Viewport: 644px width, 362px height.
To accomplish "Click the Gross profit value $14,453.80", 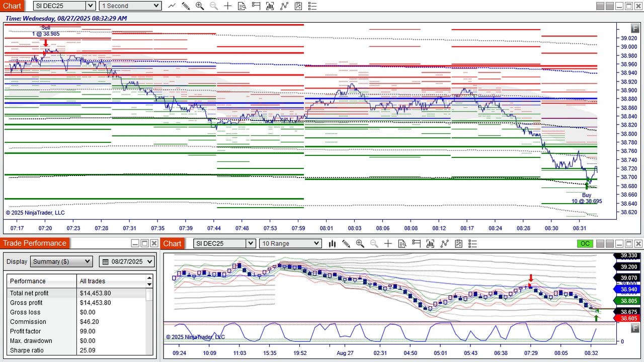I will (x=96, y=303).
